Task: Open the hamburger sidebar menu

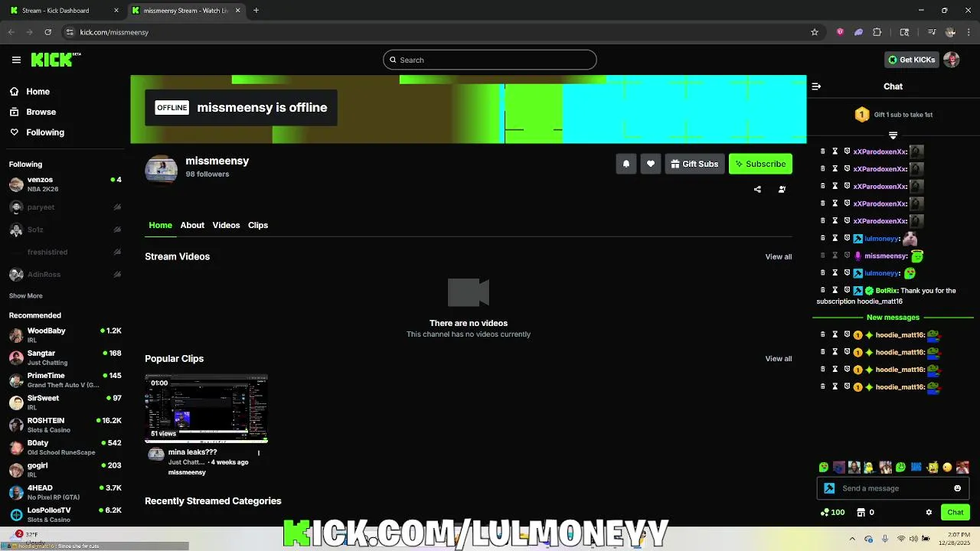Action: click(x=16, y=60)
